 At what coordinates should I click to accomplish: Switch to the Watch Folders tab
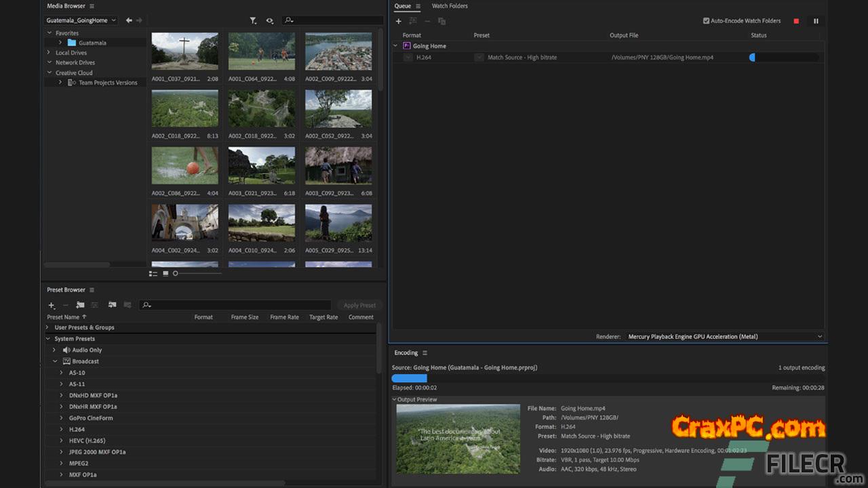pos(450,6)
